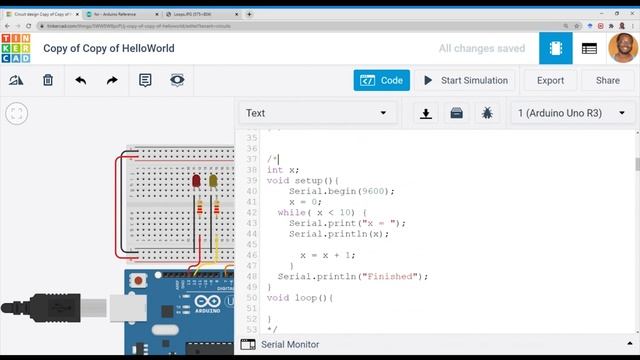Screen dimensions: 640x360
Task: Redo the last action
Action: [x=112, y=80]
